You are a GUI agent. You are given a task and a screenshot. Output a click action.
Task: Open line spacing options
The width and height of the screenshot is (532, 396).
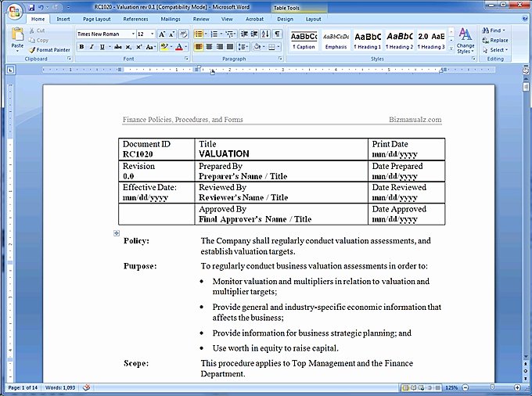(x=243, y=47)
